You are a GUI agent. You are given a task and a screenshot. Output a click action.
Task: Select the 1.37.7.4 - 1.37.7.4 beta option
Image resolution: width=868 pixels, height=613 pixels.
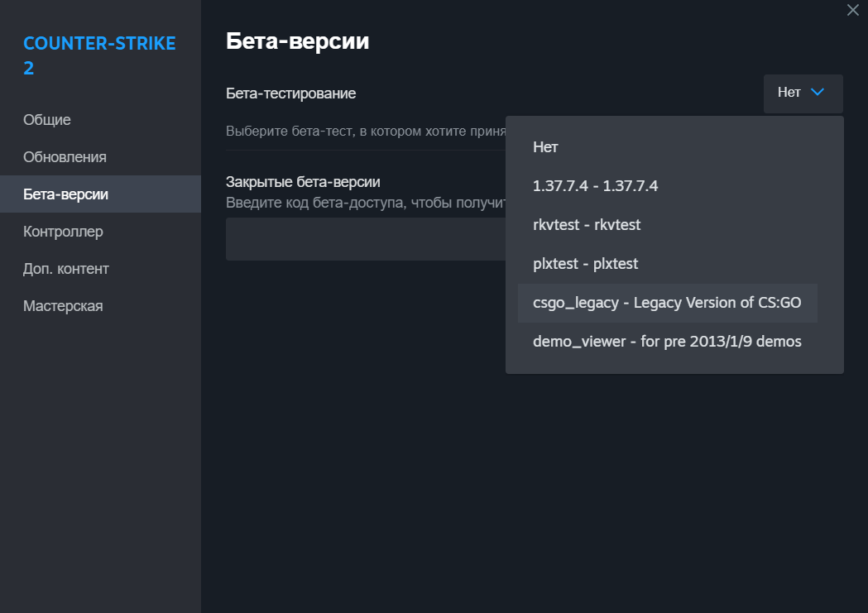click(667, 186)
